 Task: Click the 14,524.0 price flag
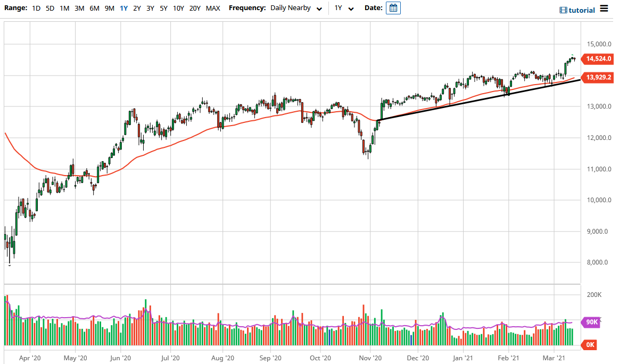(x=598, y=59)
